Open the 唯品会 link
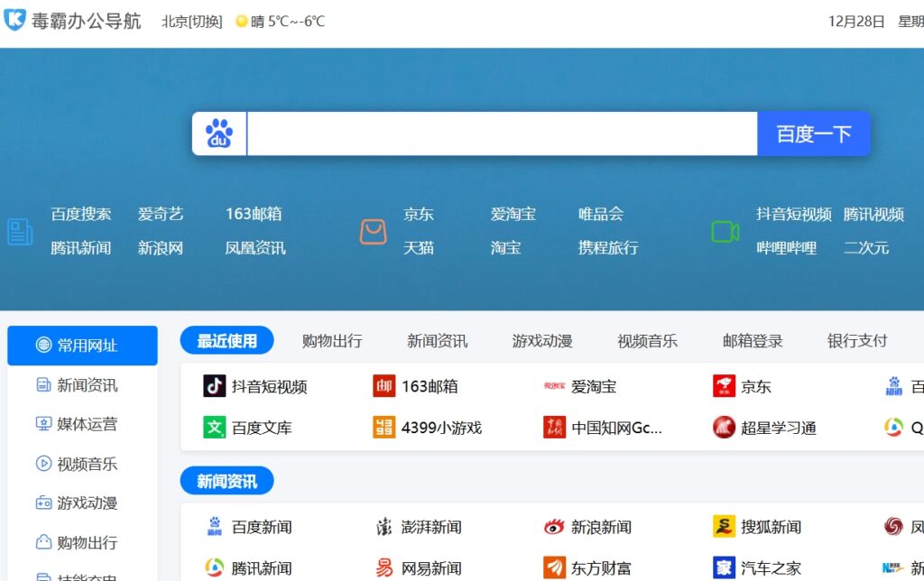Viewport: 924px width, 581px height. pyautogui.click(x=600, y=214)
